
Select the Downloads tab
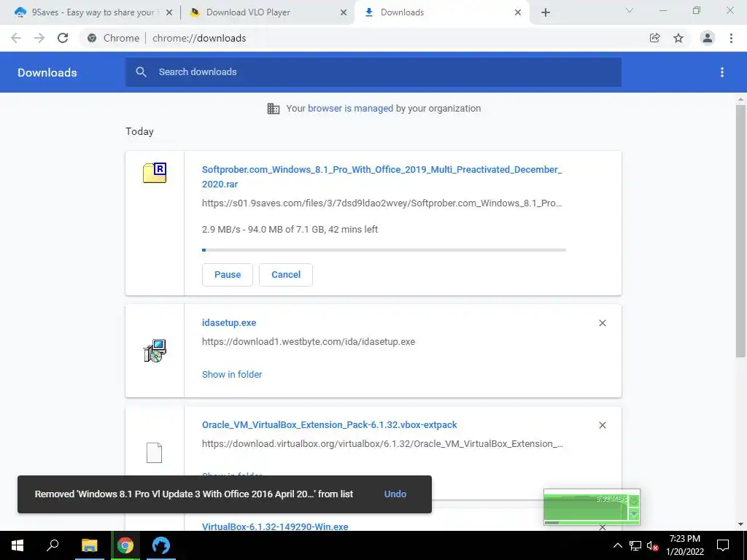pyautogui.click(x=441, y=12)
